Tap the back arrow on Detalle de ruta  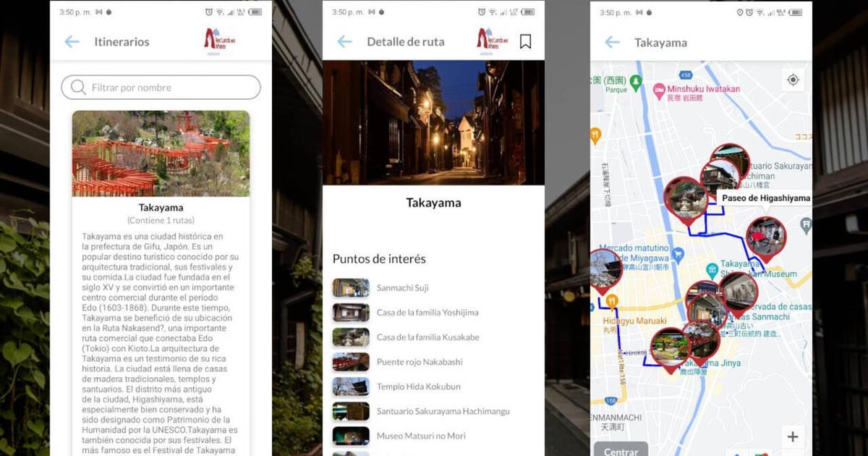point(344,42)
